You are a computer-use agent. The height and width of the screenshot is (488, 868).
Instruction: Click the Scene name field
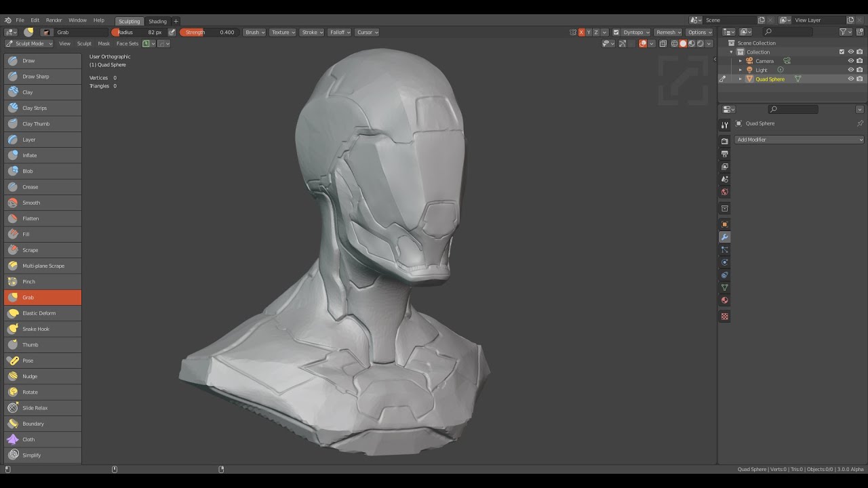[729, 20]
